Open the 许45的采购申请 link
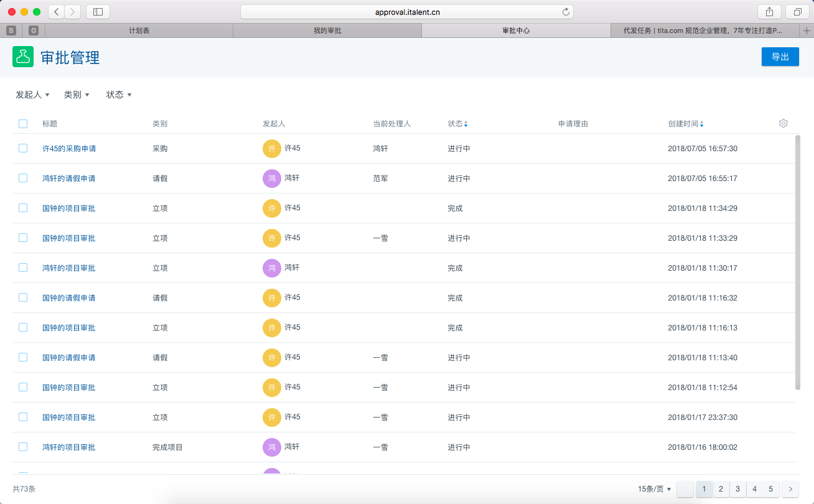The height and width of the screenshot is (504, 814). click(x=69, y=149)
